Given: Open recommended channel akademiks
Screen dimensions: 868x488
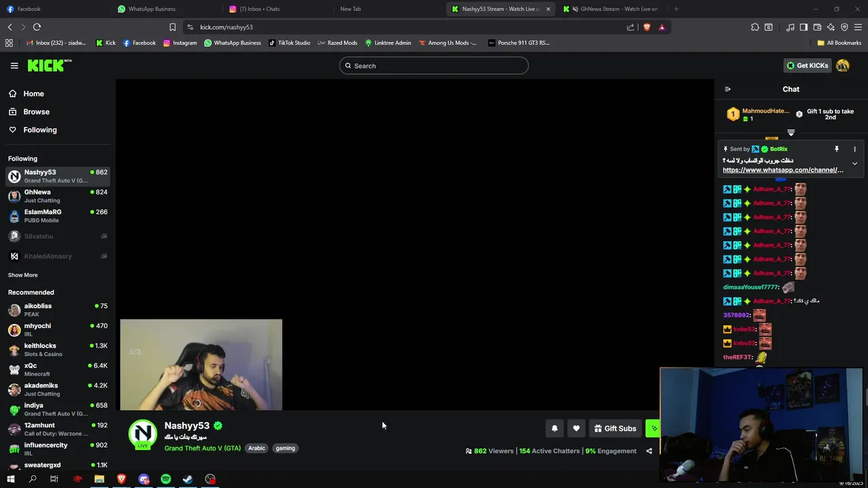Looking at the screenshot, I should pyautogui.click(x=58, y=389).
